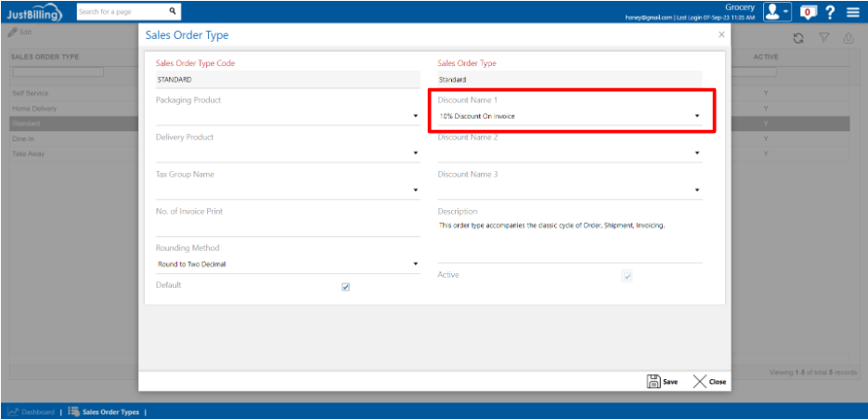The width and height of the screenshot is (868, 419).
Task: Open the user profile icon menu
Action: [x=776, y=12]
